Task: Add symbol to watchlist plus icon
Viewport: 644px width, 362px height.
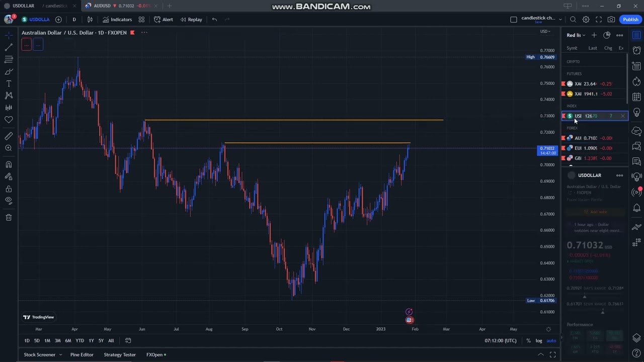Action: tap(594, 35)
